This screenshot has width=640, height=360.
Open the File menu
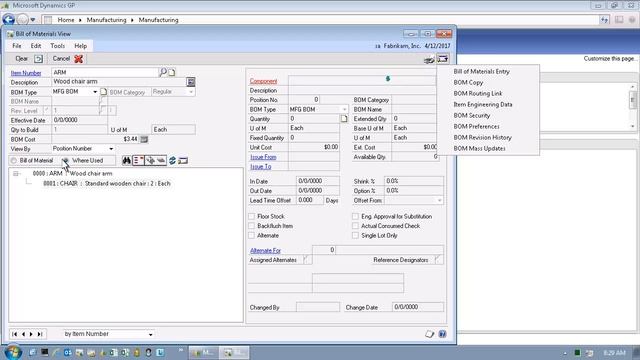click(17, 46)
